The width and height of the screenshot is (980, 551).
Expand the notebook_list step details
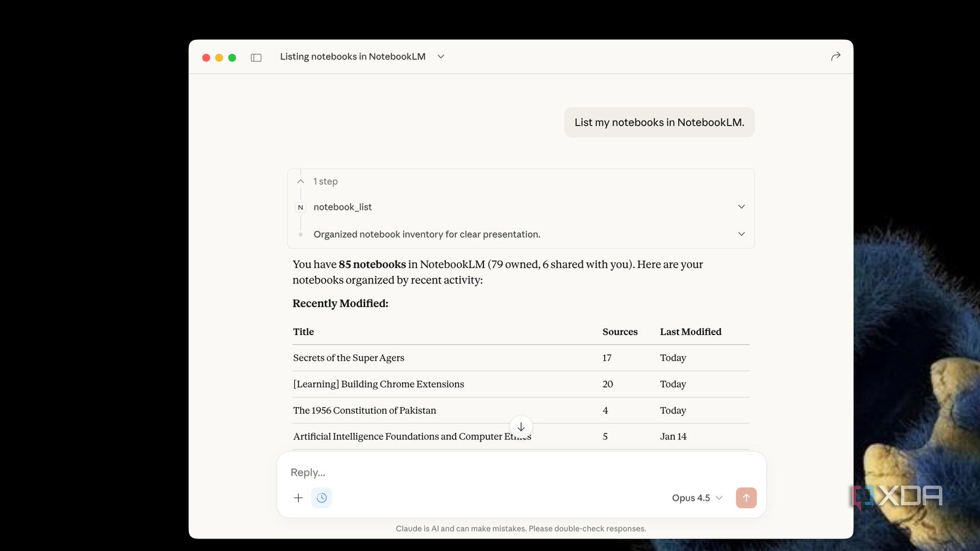tap(741, 207)
